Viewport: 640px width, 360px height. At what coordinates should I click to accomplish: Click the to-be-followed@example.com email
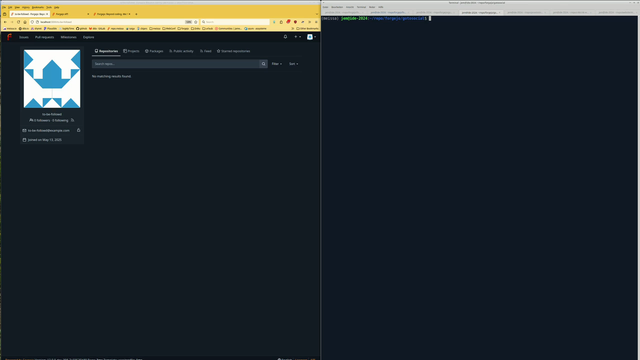[x=49, y=131]
